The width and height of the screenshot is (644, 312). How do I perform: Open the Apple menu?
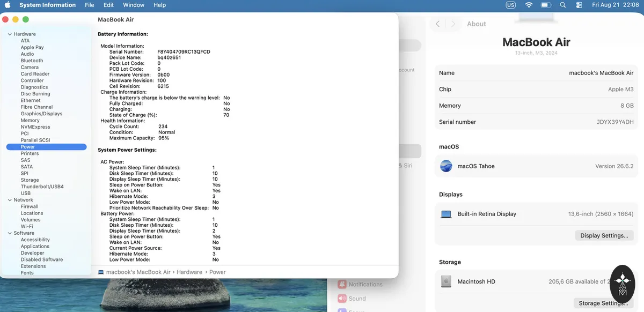8,5
